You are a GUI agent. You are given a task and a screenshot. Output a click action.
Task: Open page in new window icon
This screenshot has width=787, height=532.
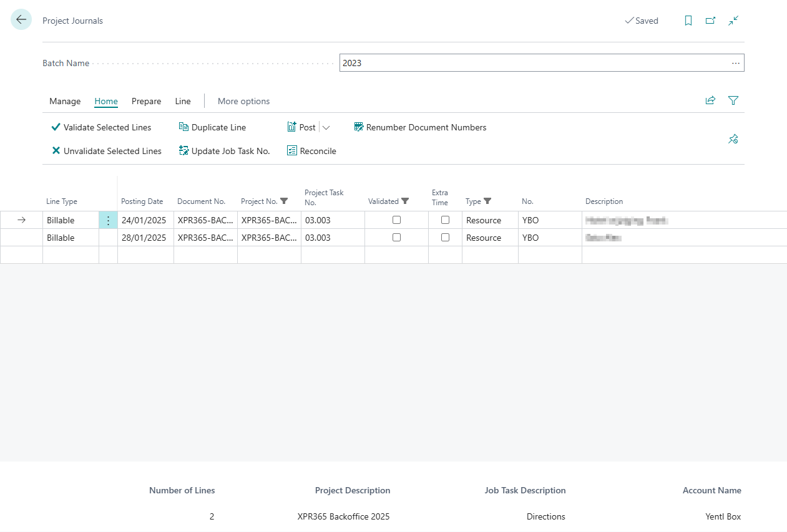point(710,21)
